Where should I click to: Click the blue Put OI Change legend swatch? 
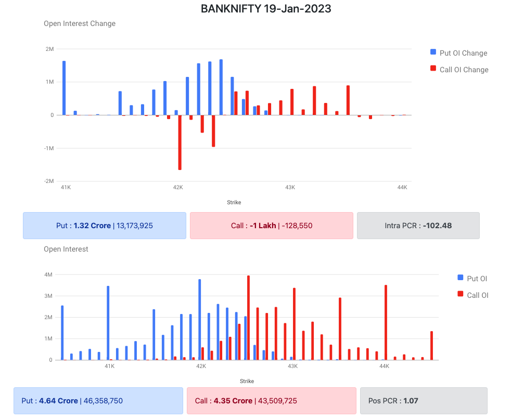pos(433,52)
